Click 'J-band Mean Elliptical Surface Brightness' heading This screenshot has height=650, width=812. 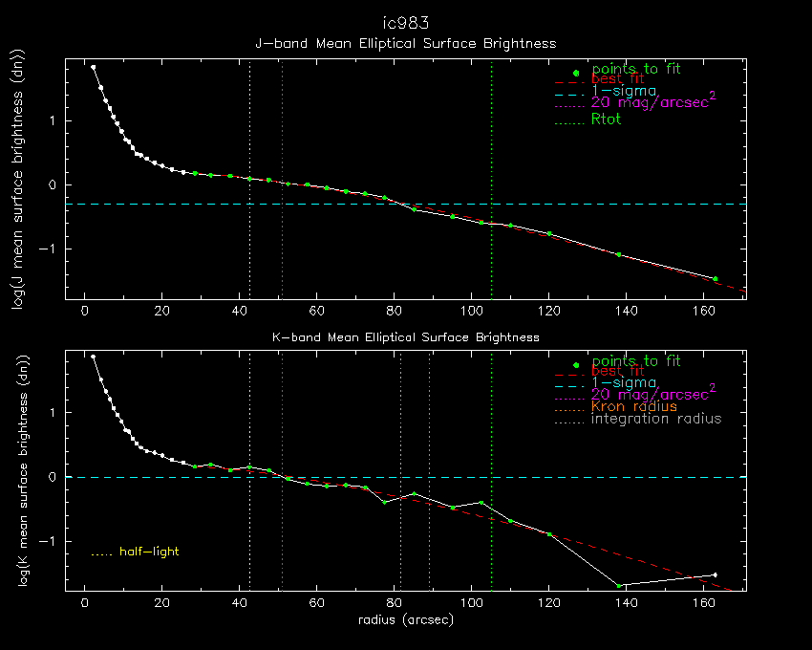click(405, 44)
